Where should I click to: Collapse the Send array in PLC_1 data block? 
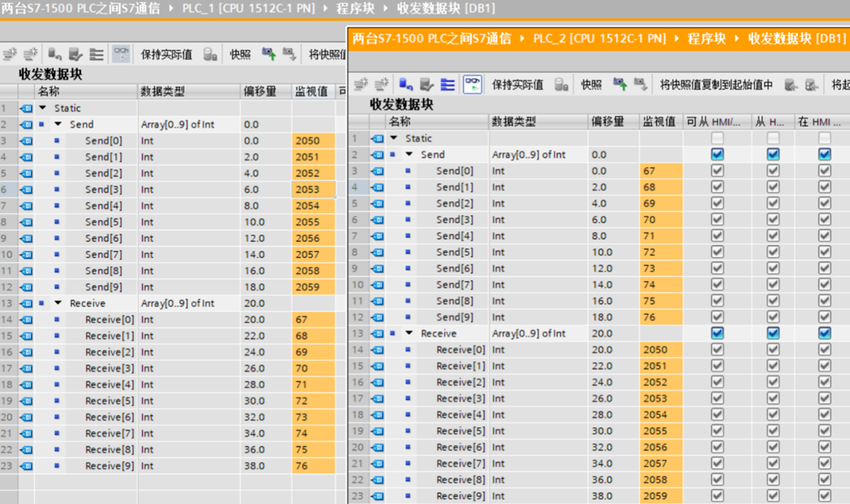click(x=58, y=124)
